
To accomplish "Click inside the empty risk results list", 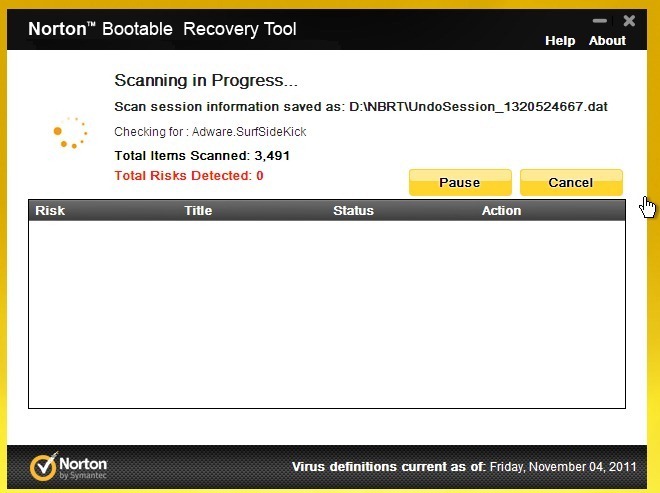I will pyautogui.click(x=327, y=314).
